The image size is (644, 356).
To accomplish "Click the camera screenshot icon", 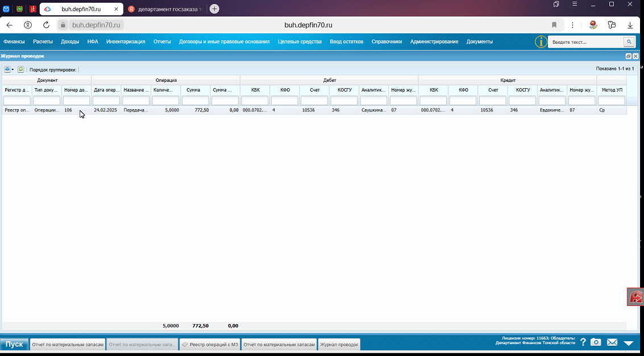I will pos(596,342).
